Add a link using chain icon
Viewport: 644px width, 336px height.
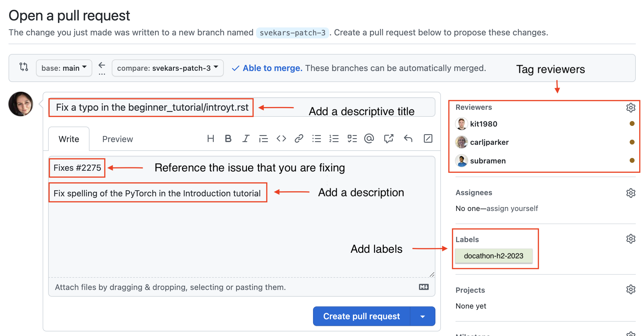click(299, 139)
